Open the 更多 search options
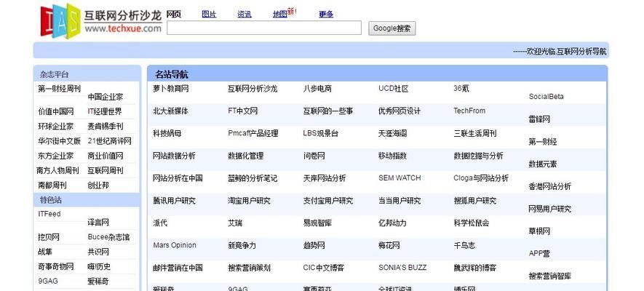Image resolution: width=644 pixels, height=291 pixels. click(326, 14)
